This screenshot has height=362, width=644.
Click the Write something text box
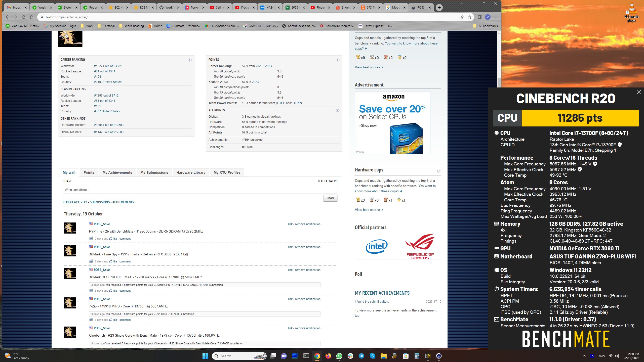pyautogui.click(x=200, y=190)
